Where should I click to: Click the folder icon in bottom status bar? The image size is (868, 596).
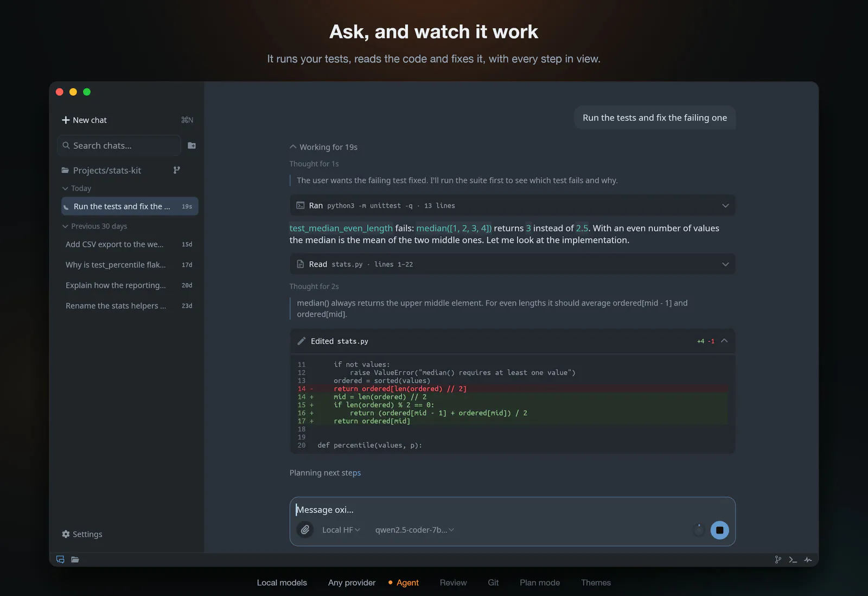tap(75, 560)
